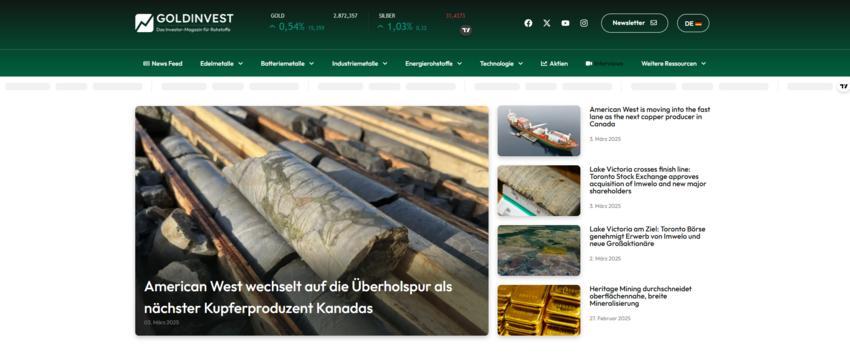Image resolution: width=850 pixels, height=361 pixels.
Task: Click the 27. Februar 2025 date
Action: 609,318
